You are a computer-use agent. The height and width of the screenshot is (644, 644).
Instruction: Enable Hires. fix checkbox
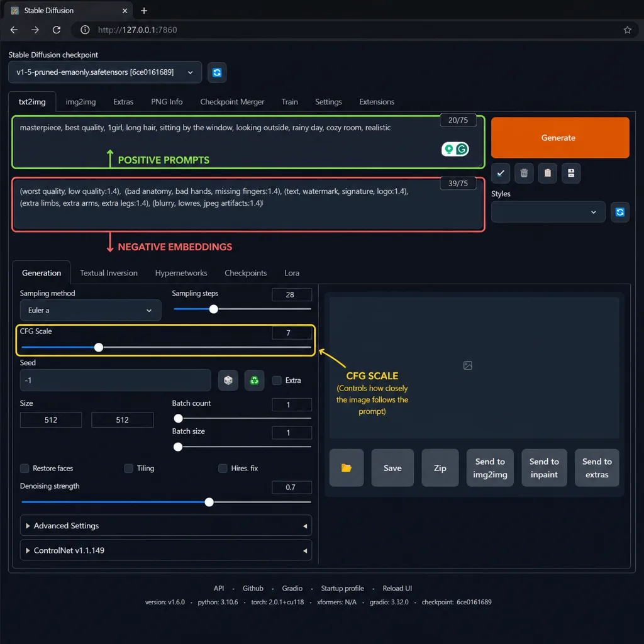point(223,468)
